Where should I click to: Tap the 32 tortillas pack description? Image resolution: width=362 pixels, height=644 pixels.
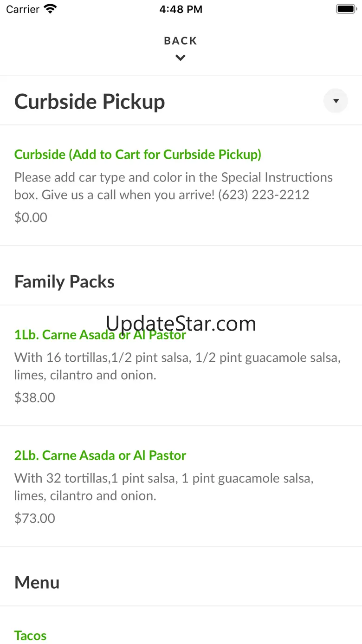click(x=163, y=487)
